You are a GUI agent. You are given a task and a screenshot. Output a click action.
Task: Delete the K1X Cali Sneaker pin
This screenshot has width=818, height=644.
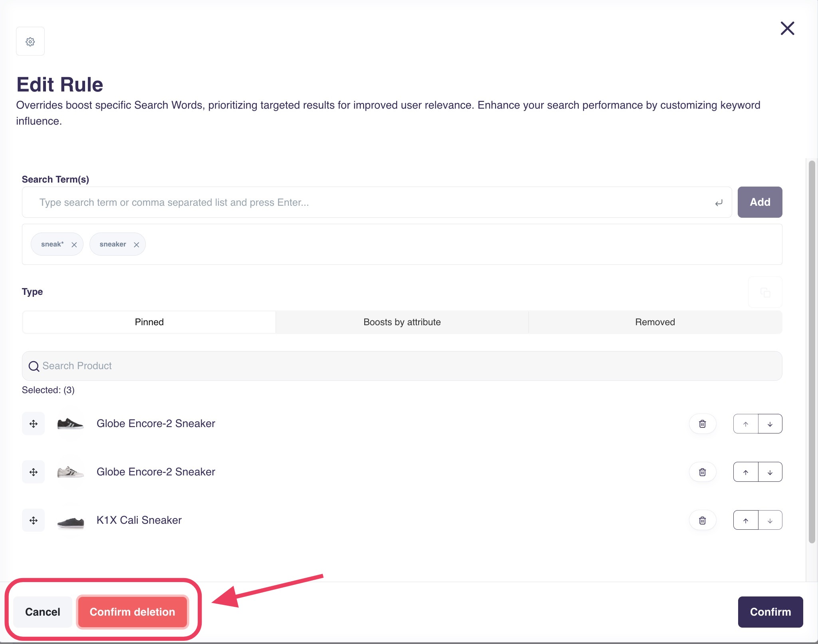[x=702, y=521]
